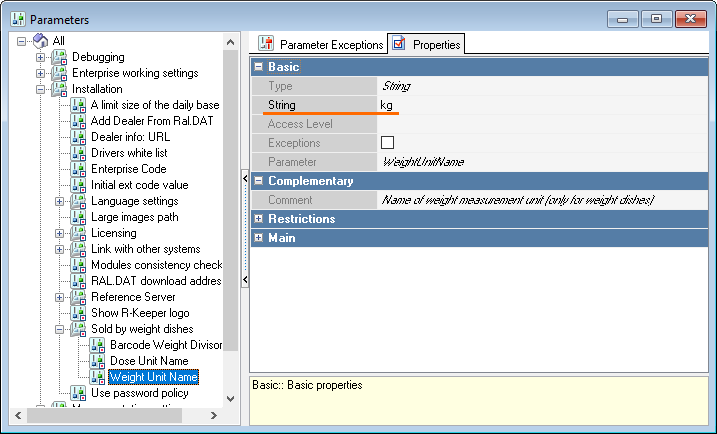
Task: Expand the Licensing tree node
Action: pyautogui.click(x=60, y=233)
